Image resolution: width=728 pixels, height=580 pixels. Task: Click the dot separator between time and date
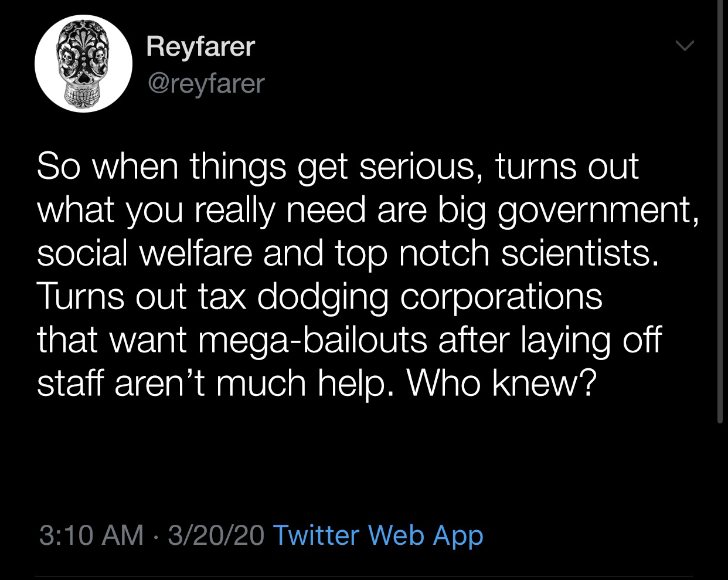click(156, 535)
